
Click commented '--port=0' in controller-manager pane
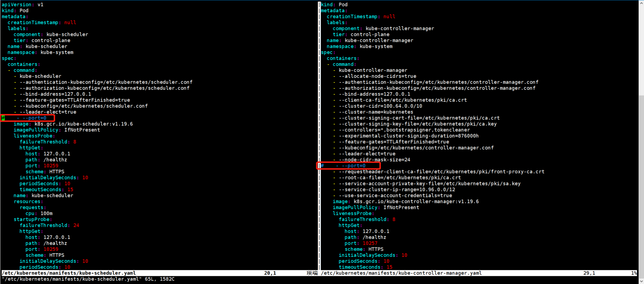(343, 166)
